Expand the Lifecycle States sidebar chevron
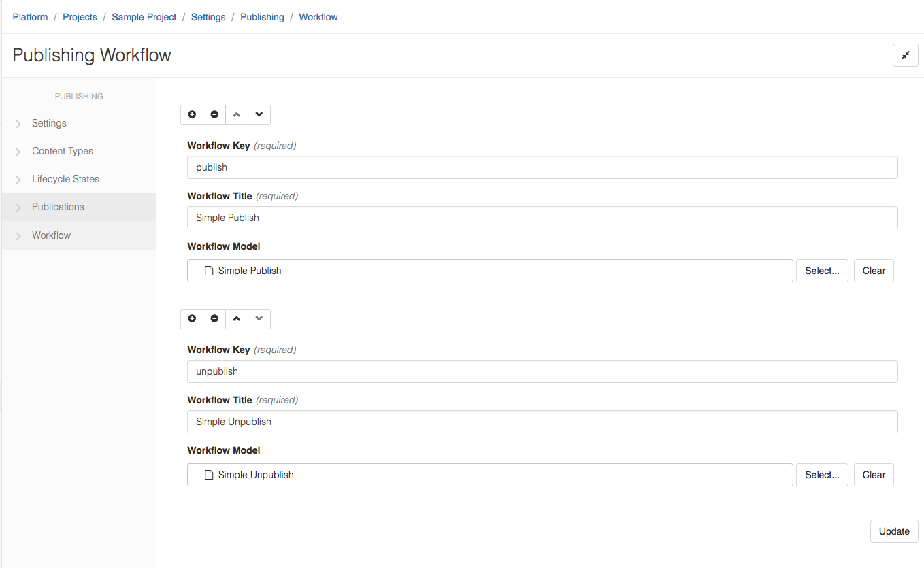Viewport: 924px width, 568px height. click(18, 180)
